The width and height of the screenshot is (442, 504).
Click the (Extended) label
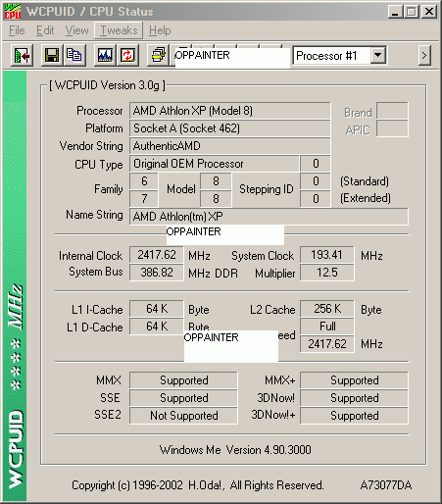click(x=366, y=198)
